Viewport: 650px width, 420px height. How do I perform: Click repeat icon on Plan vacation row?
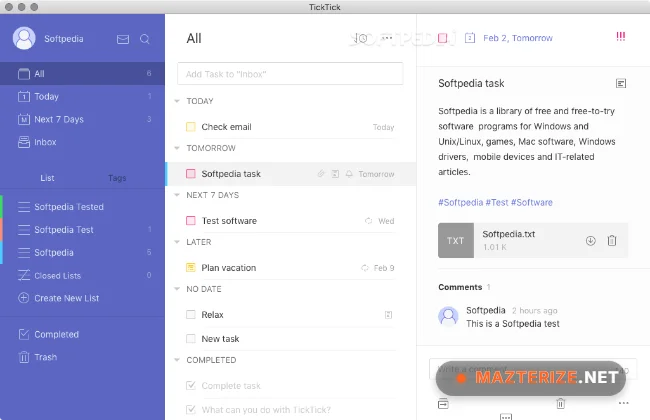pos(365,268)
